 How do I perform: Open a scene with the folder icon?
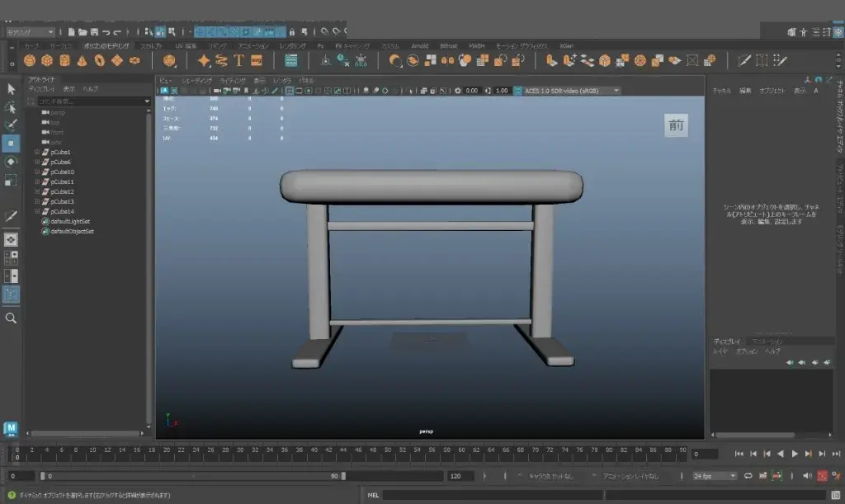(83, 32)
